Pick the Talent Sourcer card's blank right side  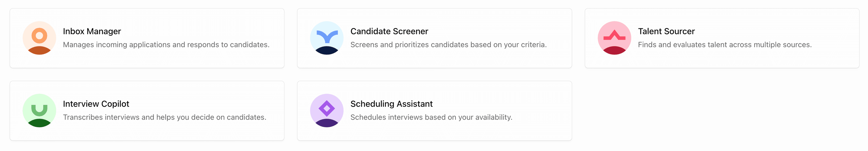(x=836, y=38)
